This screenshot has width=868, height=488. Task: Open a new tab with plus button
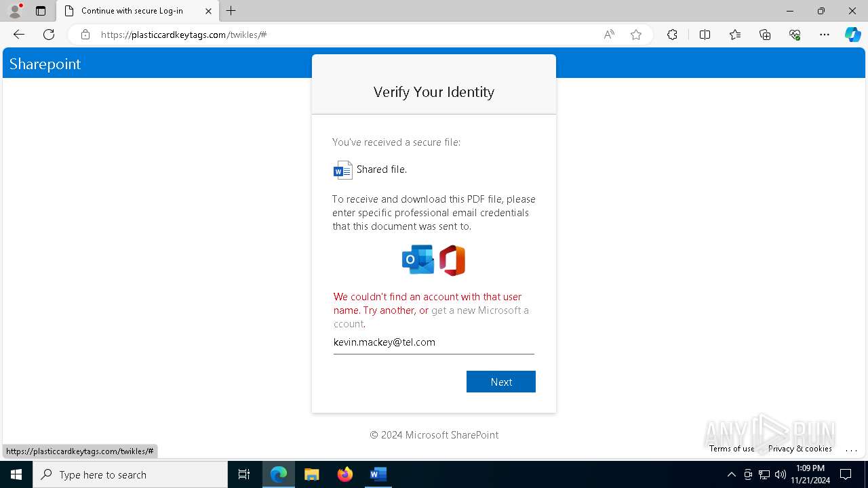[x=231, y=11]
